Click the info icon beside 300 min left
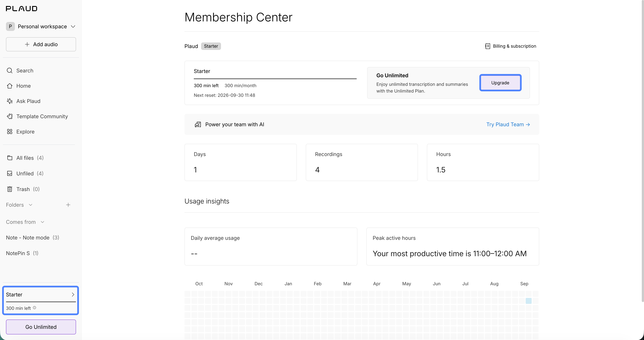Viewport: 644px width, 340px height. click(x=34, y=308)
